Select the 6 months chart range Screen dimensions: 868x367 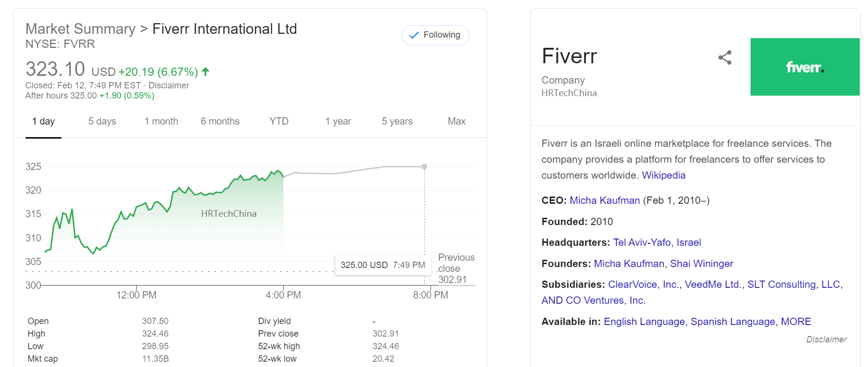(x=220, y=121)
